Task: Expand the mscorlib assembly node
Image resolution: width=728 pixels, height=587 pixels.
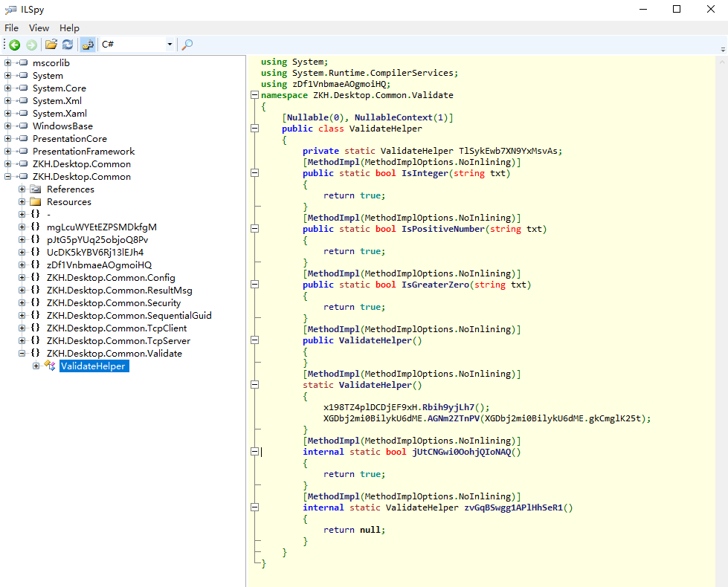Action: [x=8, y=62]
